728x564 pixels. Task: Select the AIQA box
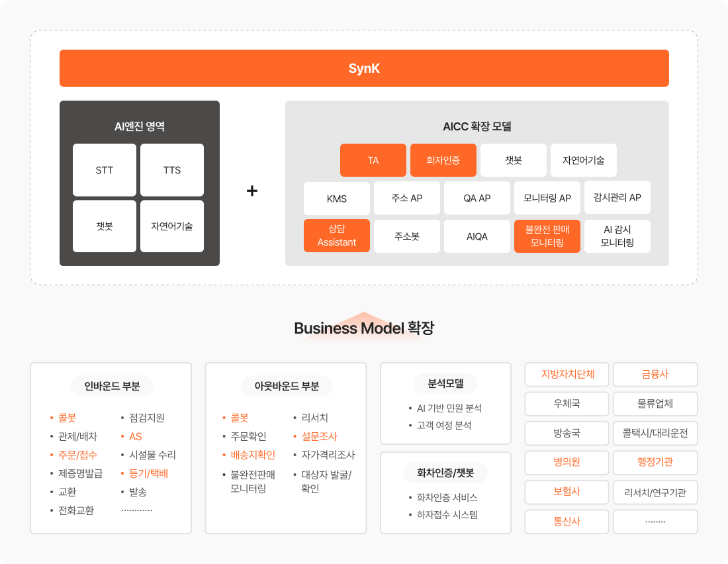pos(477,236)
